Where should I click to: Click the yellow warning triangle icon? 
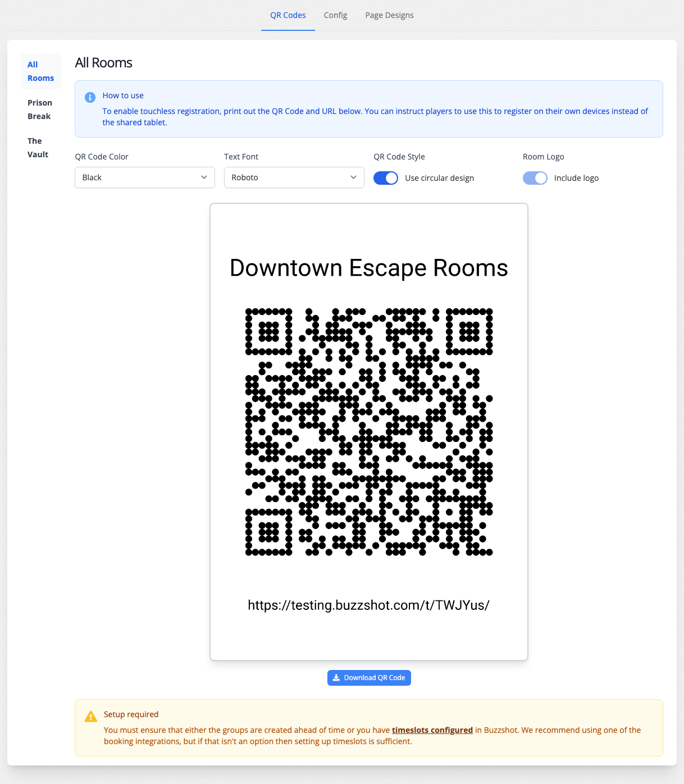(90, 717)
